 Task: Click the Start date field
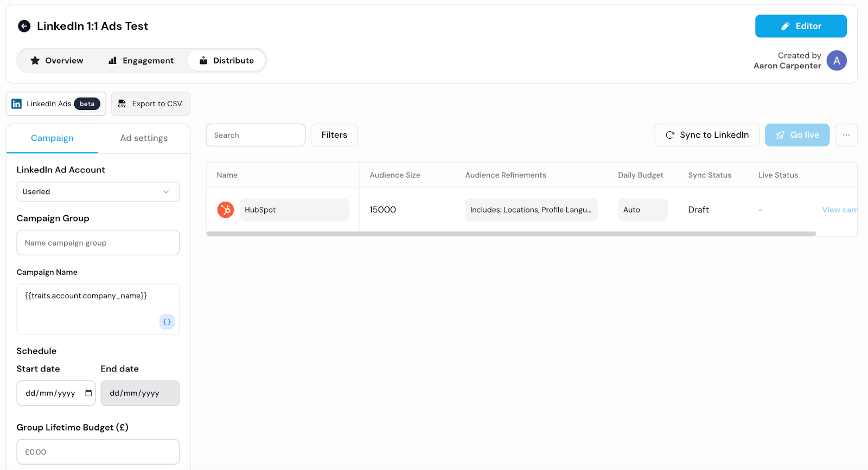56,393
